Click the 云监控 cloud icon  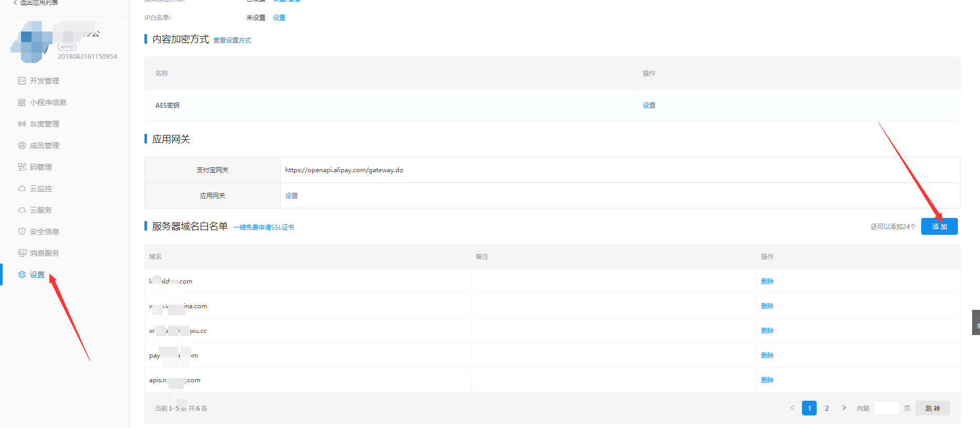click(x=22, y=189)
